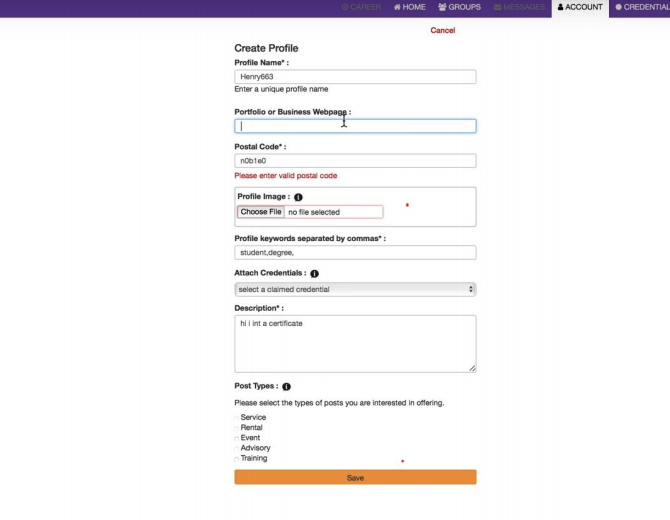Open the info icon beside Post Types

click(286, 386)
